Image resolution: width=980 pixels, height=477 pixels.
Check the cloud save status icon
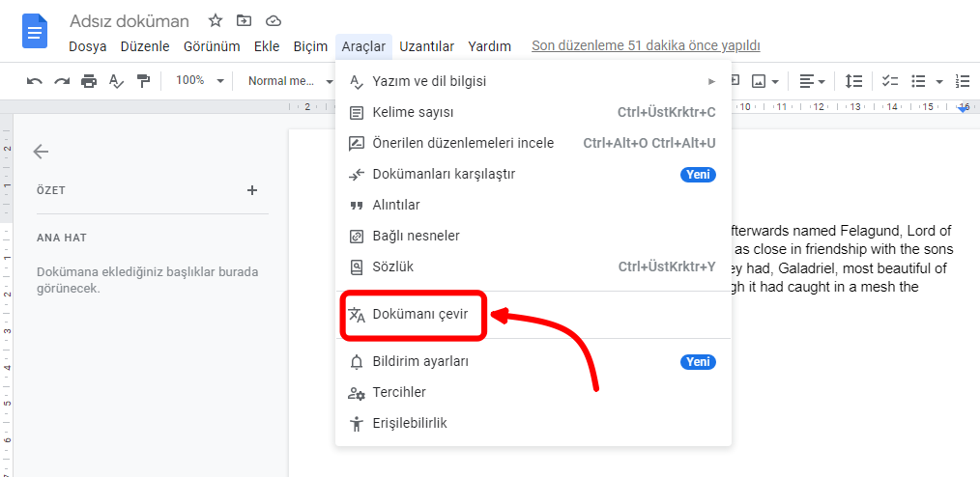[x=273, y=20]
